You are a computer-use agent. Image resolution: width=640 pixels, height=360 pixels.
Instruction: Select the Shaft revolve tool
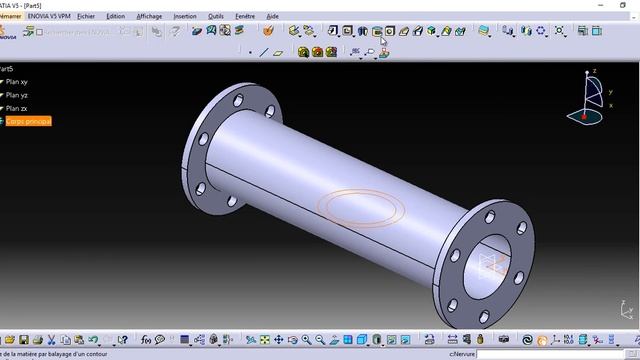point(362,31)
